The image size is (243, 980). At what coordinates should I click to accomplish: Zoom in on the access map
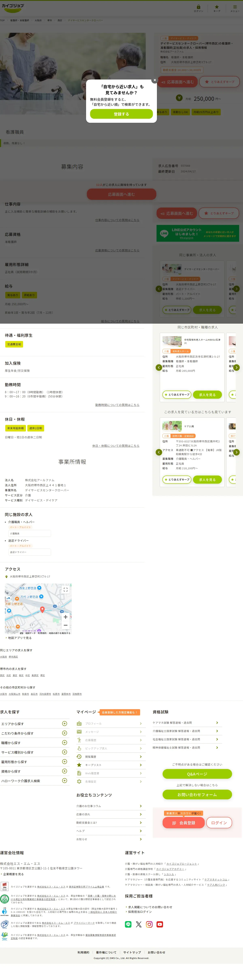(66, 617)
